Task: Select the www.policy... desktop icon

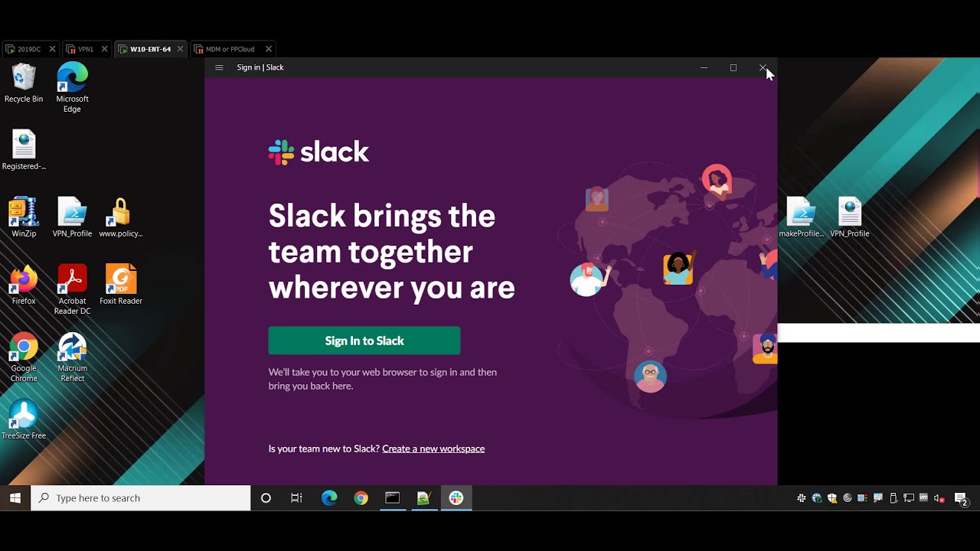Action: coord(120,217)
